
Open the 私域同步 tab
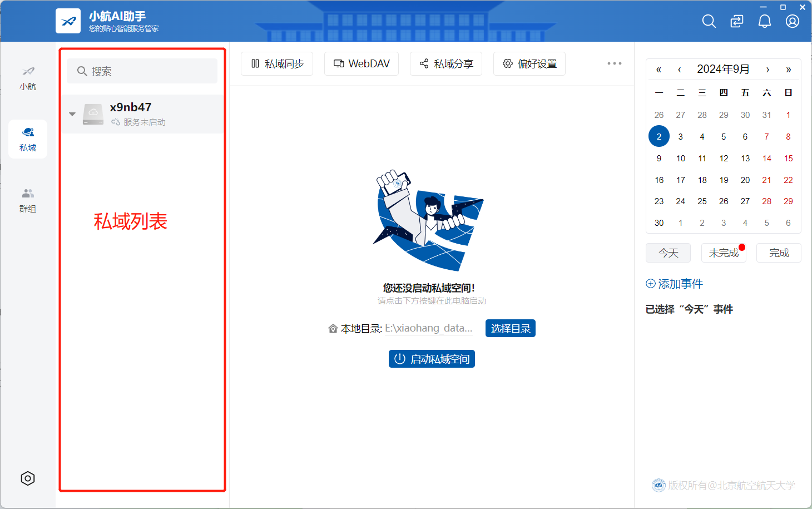[x=277, y=63]
